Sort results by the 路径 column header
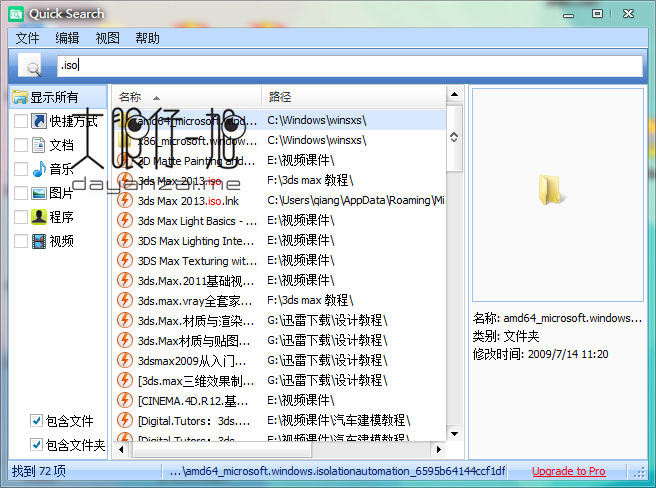The width and height of the screenshot is (656, 488). pos(354,97)
